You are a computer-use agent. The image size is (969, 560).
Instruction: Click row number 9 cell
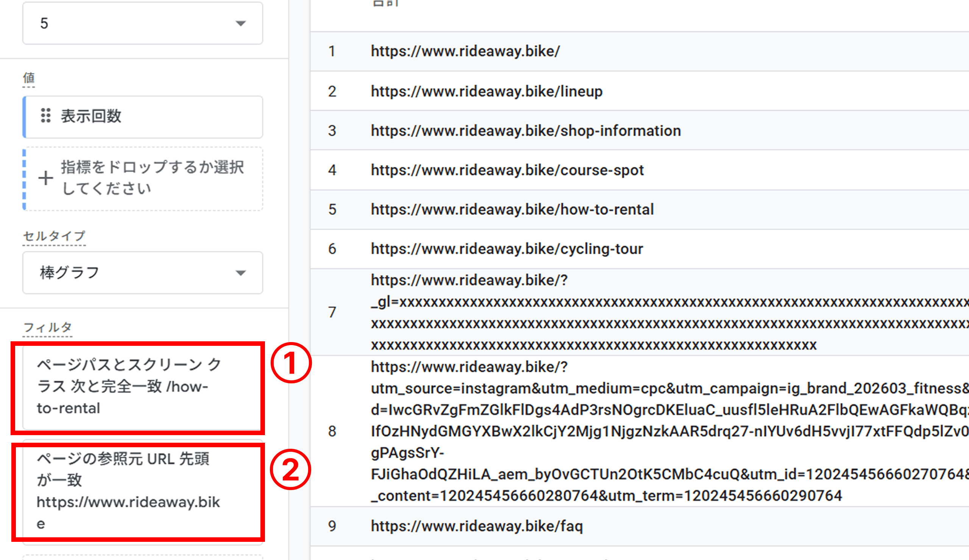[x=332, y=526]
